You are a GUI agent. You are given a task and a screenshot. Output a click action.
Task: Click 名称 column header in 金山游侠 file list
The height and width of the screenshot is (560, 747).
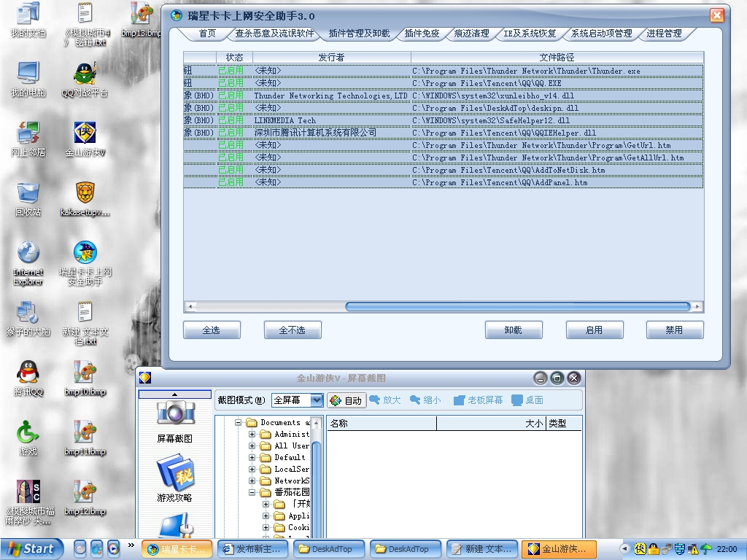382,424
